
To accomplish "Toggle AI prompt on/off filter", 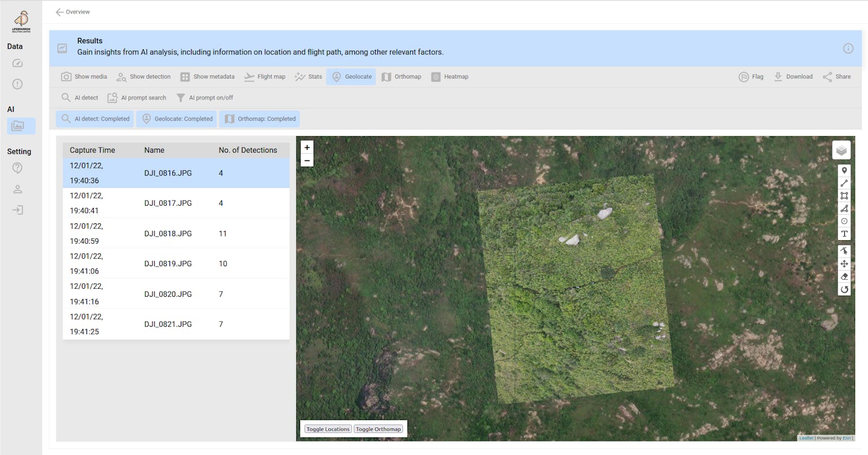I will click(205, 98).
